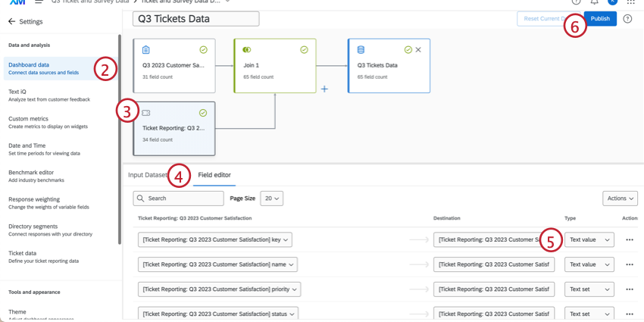This screenshot has height=322, width=644.
Task: Open the Actions dropdown
Action: [620, 199]
